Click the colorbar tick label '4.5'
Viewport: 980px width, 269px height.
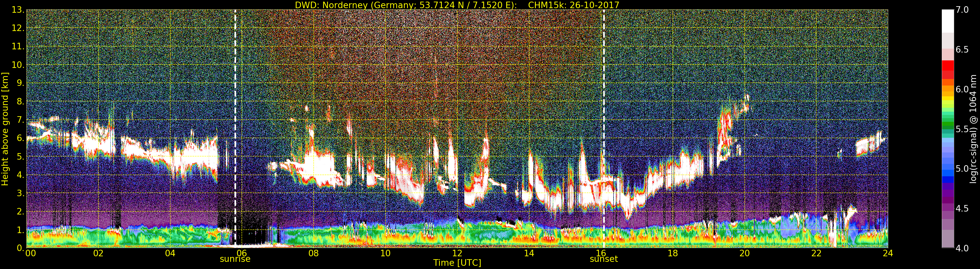point(962,209)
